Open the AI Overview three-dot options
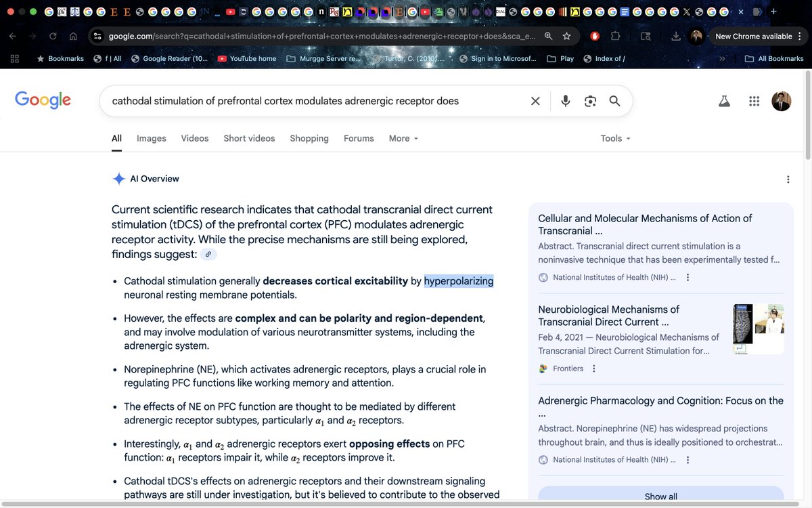 (x=788, y=179)
